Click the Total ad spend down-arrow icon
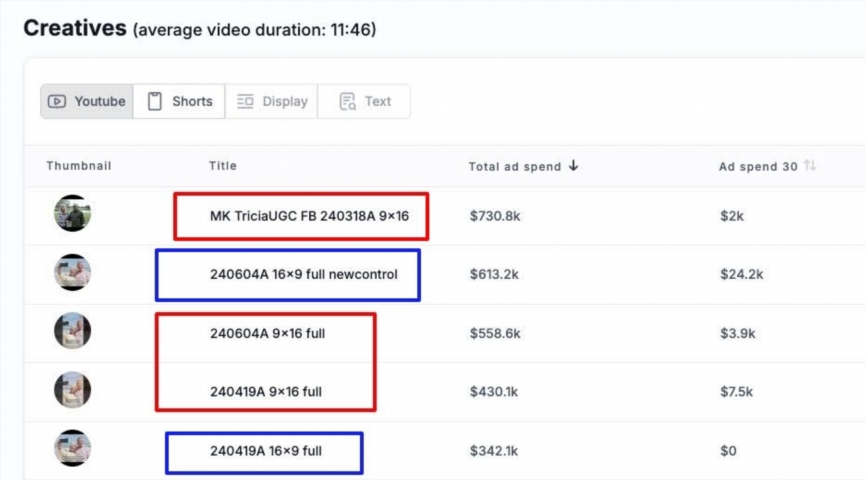Image resolution: width=865 pixels, height=480 pixels. click(573, 166)
